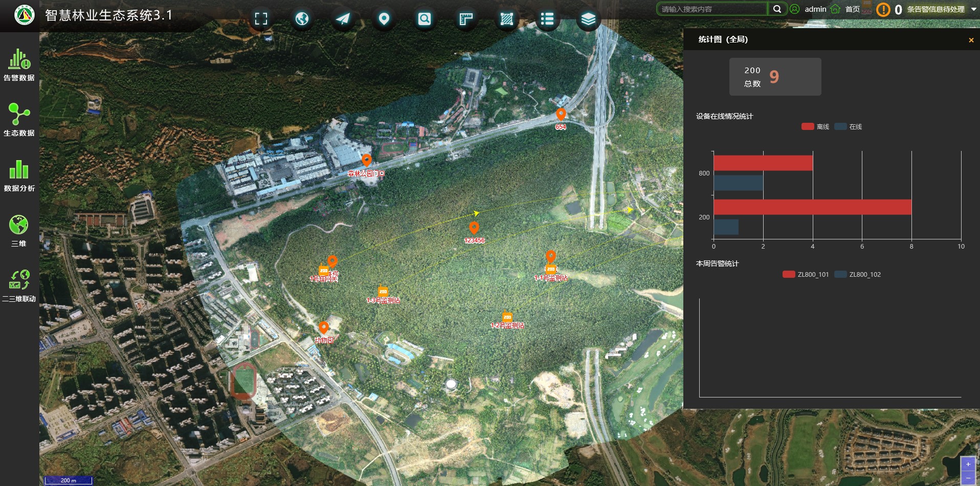Open the map layers stack icon
The height and width of the screenshot is (486, 980).
[588, 19]
